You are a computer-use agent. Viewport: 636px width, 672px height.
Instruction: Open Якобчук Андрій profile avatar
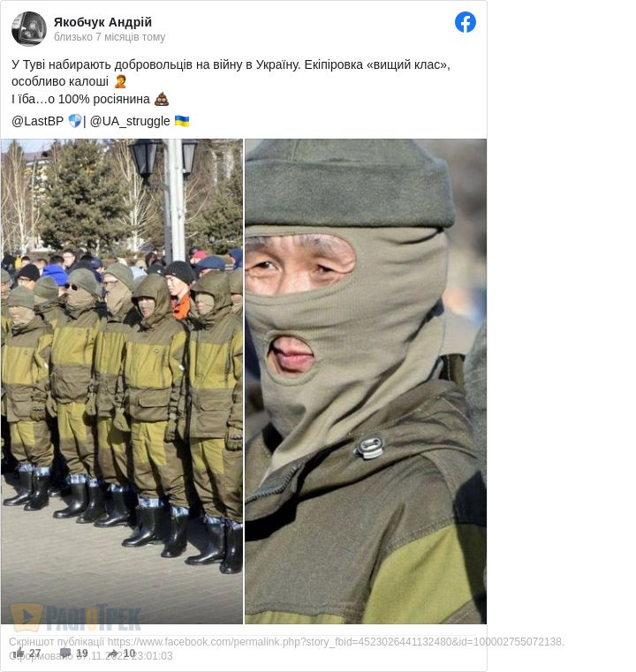[29, 29]
